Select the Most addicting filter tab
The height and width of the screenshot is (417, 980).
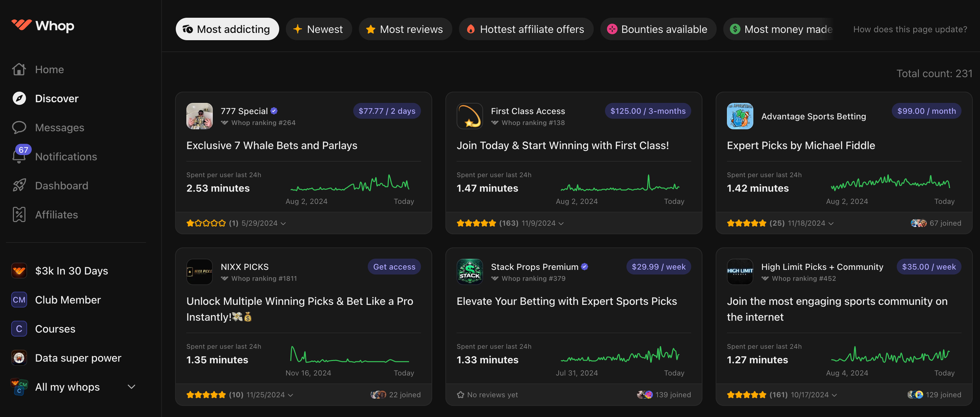(227, 29)
